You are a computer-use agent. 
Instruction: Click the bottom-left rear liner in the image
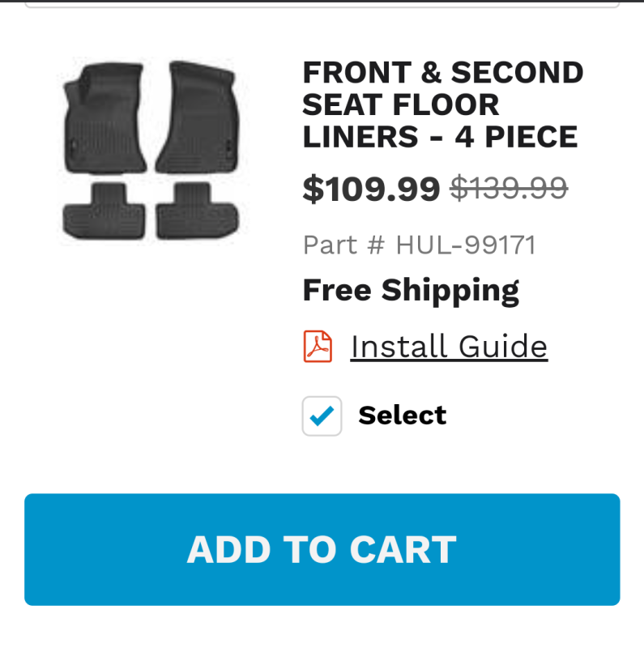pyautogui.click(x=104, y=211)
